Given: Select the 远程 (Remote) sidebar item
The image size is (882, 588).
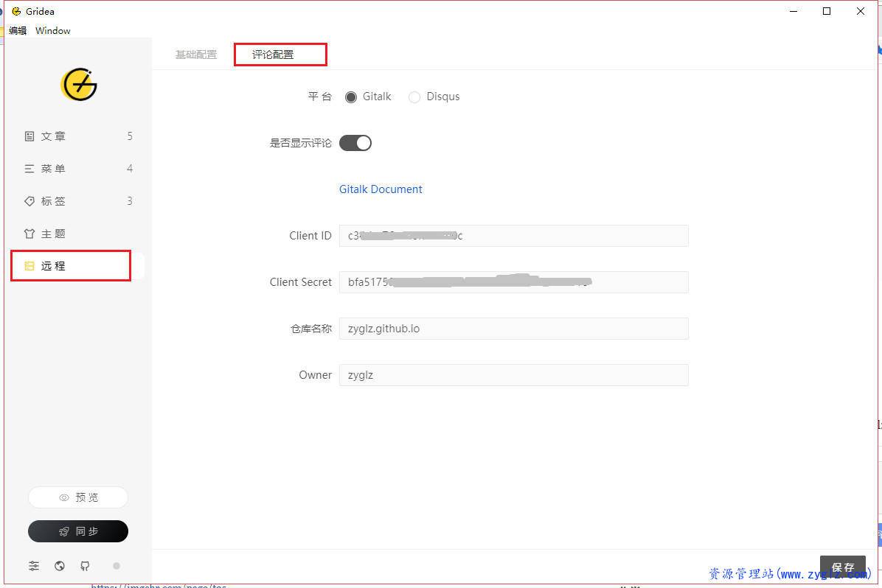Looking at the screenshot, I should pos(53,266).
